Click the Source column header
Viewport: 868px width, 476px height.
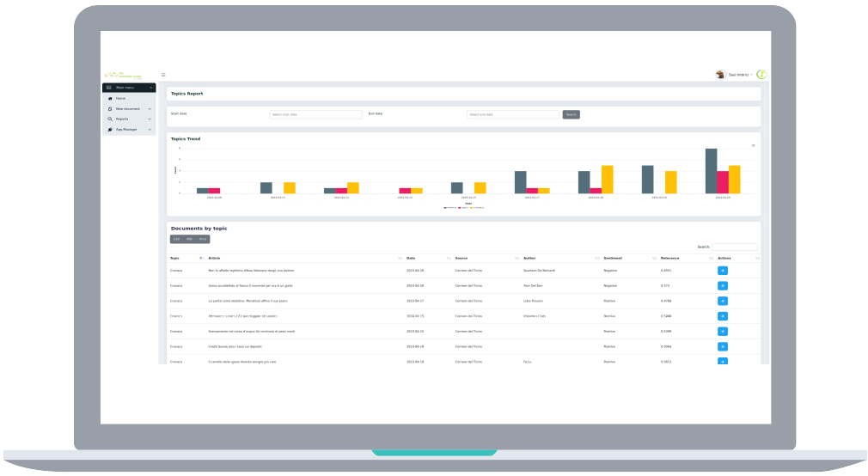point(462,259)
